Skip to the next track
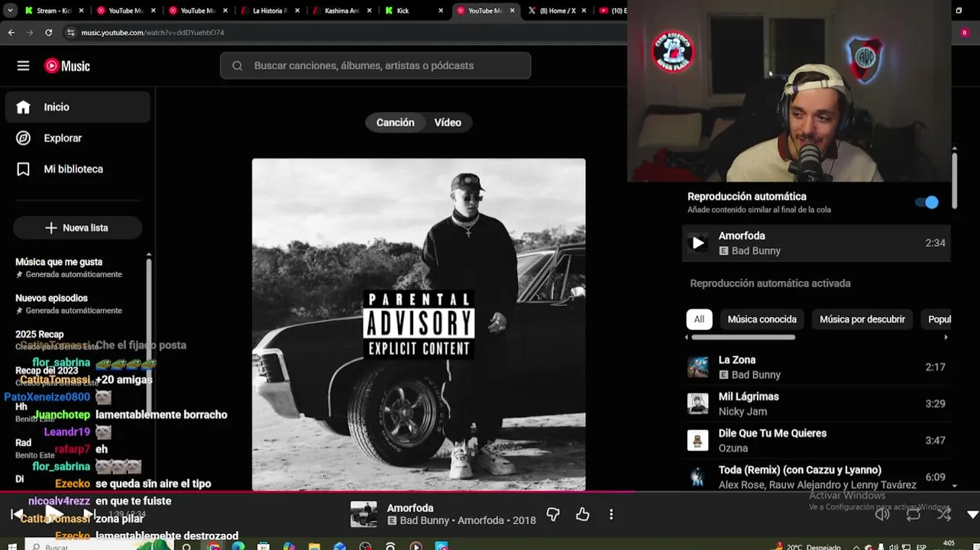The height and width of the screenshot is (550, 980). point(89,513)
